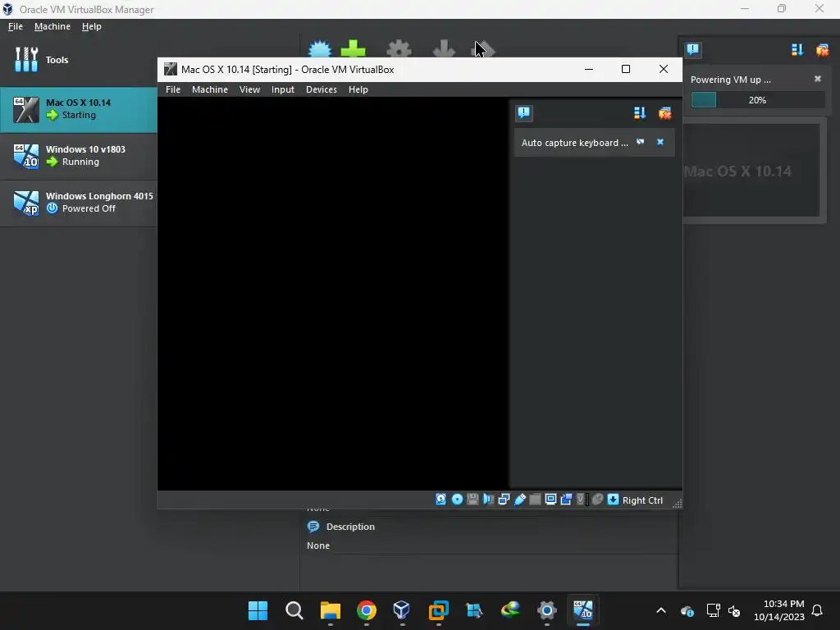Toggle the notification center icon in Manager window
Screen dimensions: 840x630
point(692,50)
